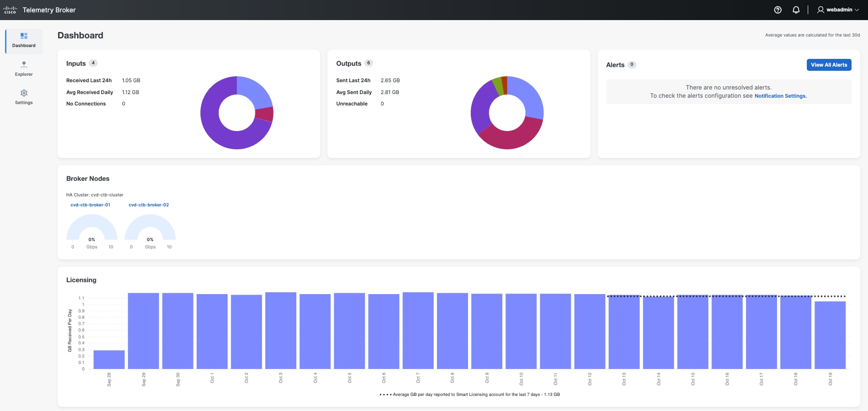Click the Outputs count badge 6
The image size is (868, 411).
coord(368,63)
